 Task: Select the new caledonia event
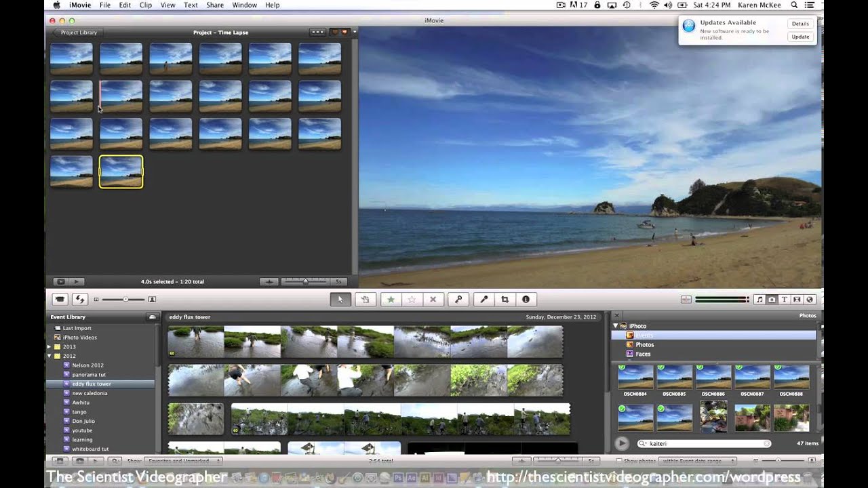pos(90,393)
